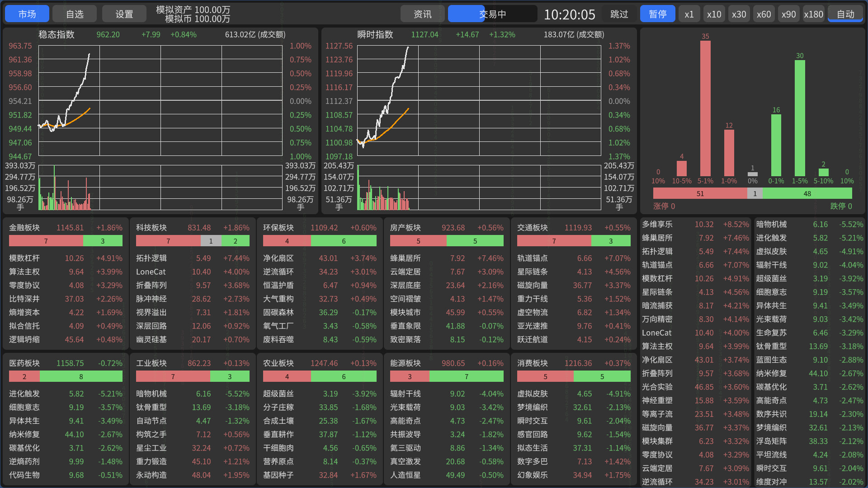Click the red 51 advancers segment
This screenshot has width=868, height=488.
tap(700, 193)
